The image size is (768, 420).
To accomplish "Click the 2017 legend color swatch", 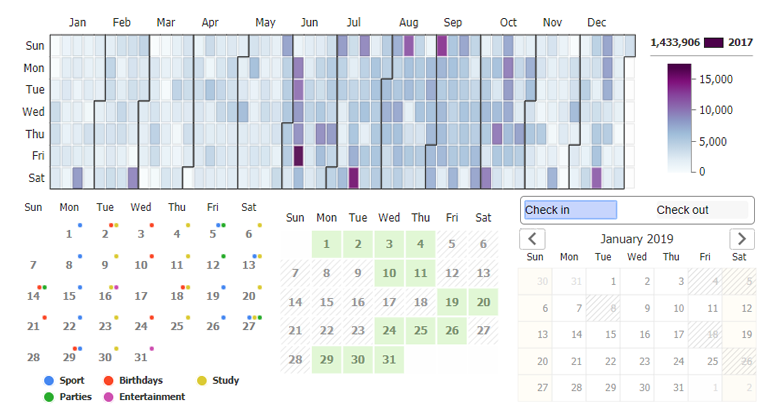I will (714, 42).
